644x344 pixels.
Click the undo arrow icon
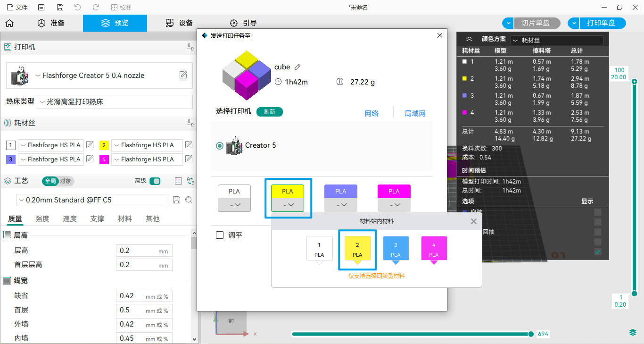[78, 7]
